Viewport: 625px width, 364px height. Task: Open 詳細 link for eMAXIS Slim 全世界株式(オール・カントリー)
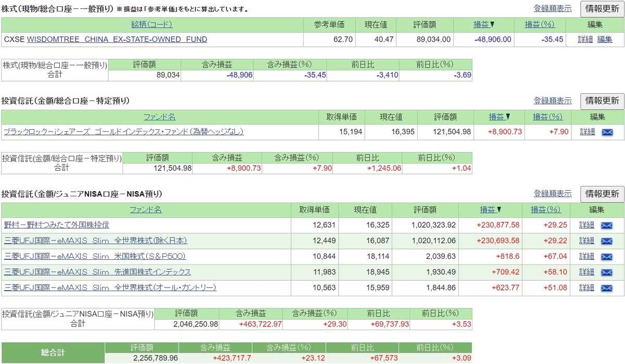coord(587,288)
